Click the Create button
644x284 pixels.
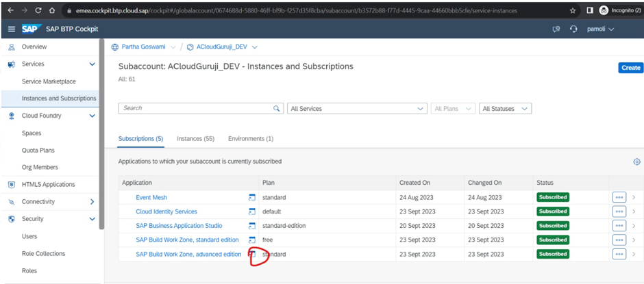630,68
